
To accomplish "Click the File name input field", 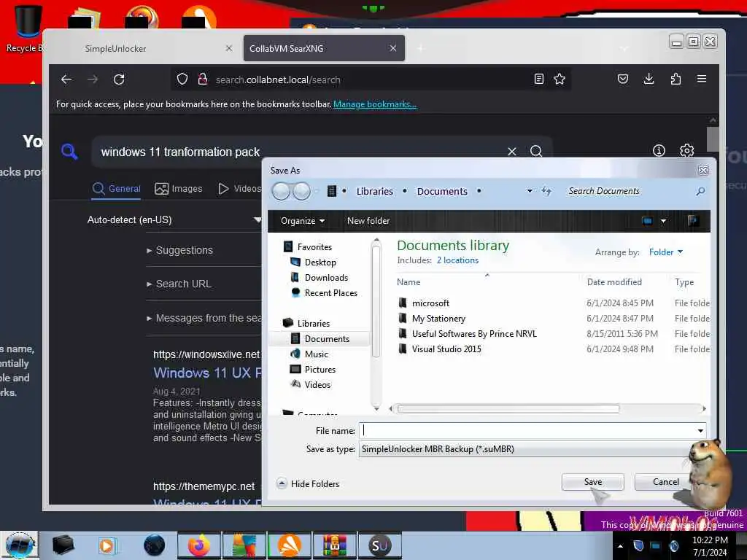I will pos(527,431).
